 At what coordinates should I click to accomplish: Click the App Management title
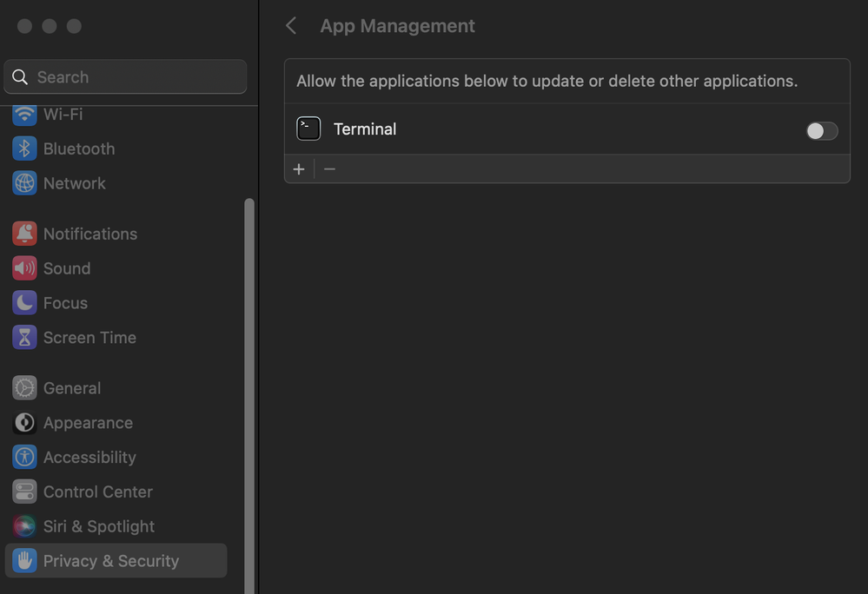point(397,26)
